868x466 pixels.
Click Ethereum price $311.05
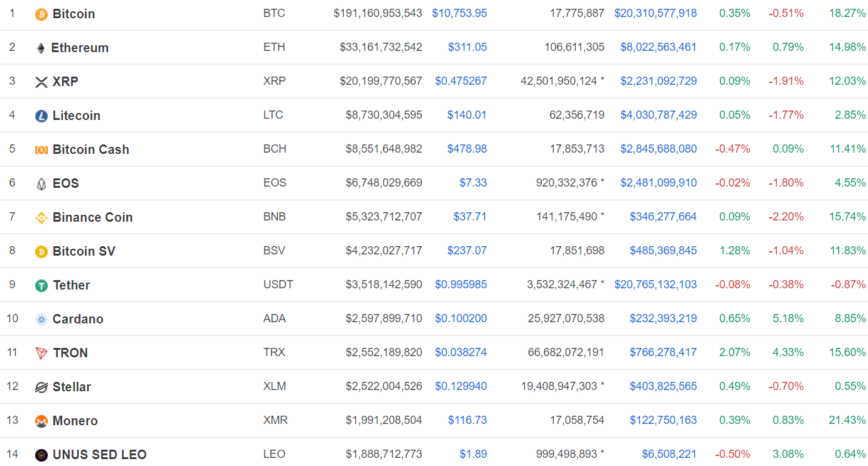tap(467, 47)
